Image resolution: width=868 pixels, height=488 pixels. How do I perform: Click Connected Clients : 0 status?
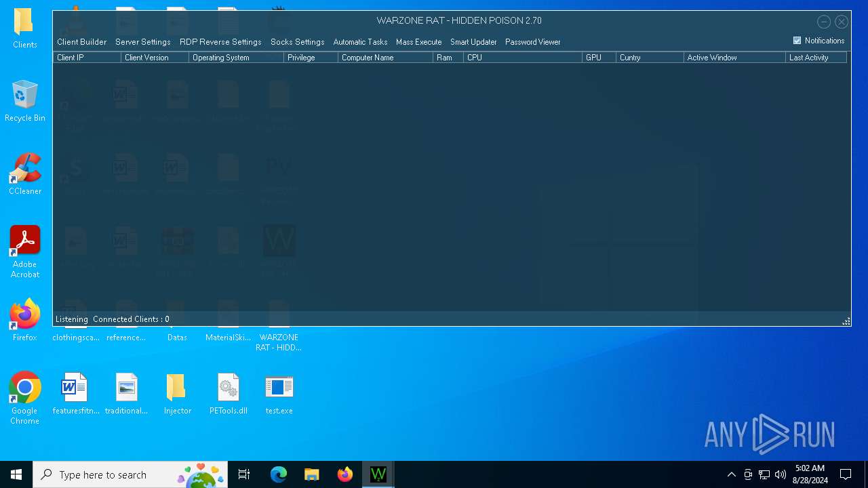tap(131, 319)
